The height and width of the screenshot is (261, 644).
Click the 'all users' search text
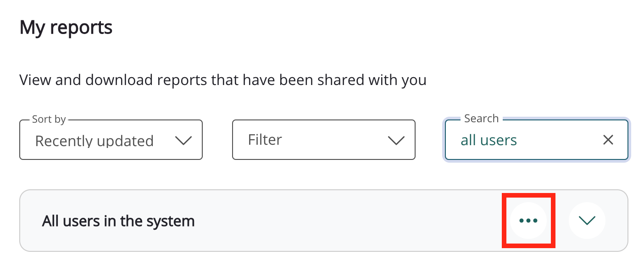pyautogui.click(x=489, y=140)
